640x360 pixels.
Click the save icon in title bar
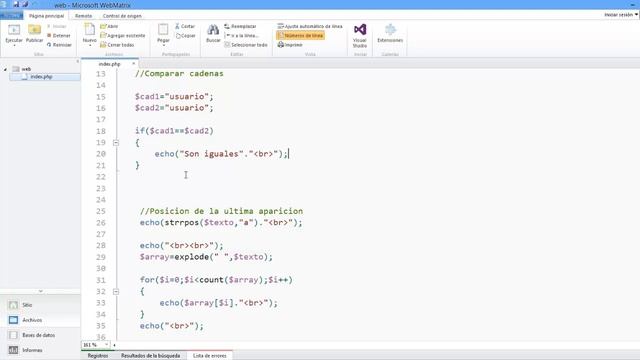(x=16, y=4)
